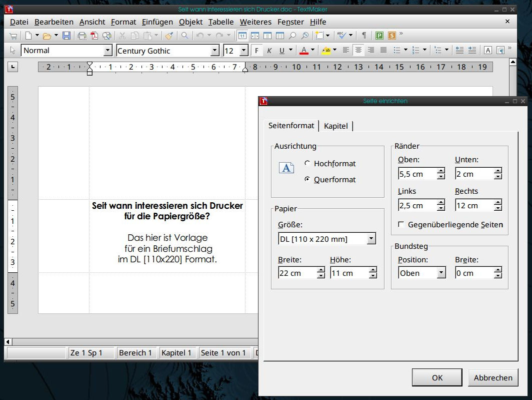The height and width of the screenshot is (400, 532).
Task: Switch to the Kapitel tab
Action: pyautogui.click(x=336, y=126)
